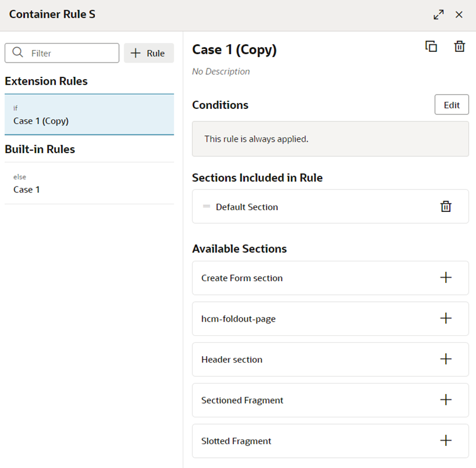Click the search magnifier icon in Filter
Image resolution: width=476 pixels, height=468 pixels.
18,52
